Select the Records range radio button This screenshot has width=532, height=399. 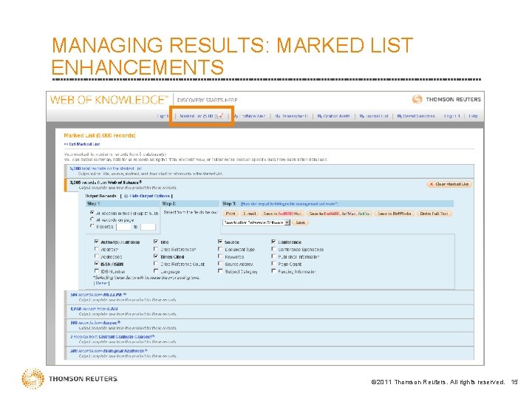[92, 226]
